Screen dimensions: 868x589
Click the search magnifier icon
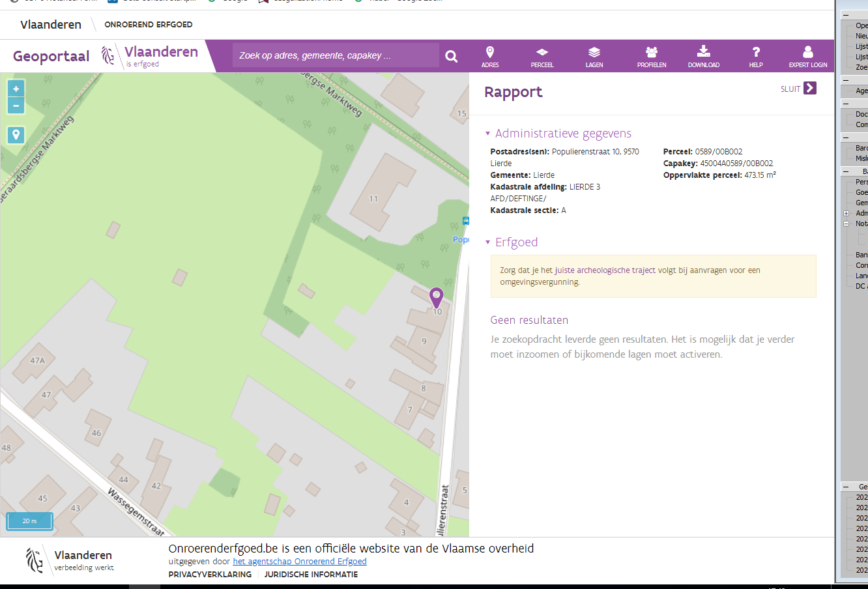pyautogui.click(x=451, y=56)
